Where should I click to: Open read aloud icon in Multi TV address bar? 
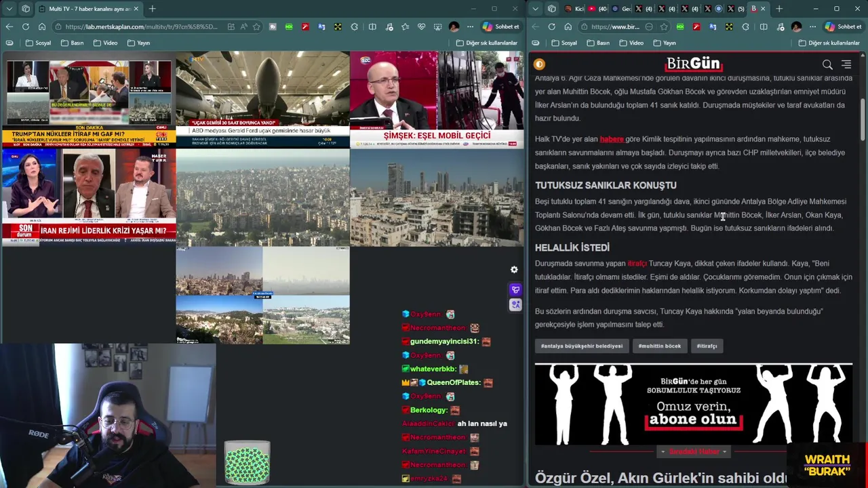point(244,26)
